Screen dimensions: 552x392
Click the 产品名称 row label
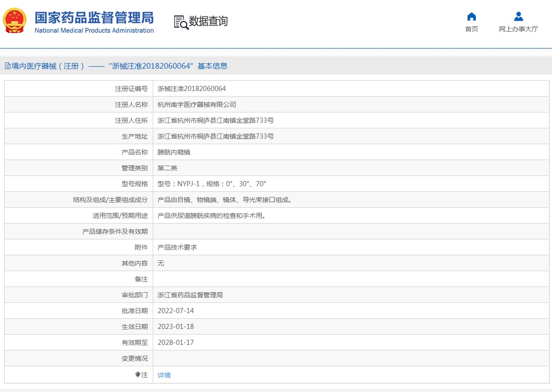pos(134,152)
